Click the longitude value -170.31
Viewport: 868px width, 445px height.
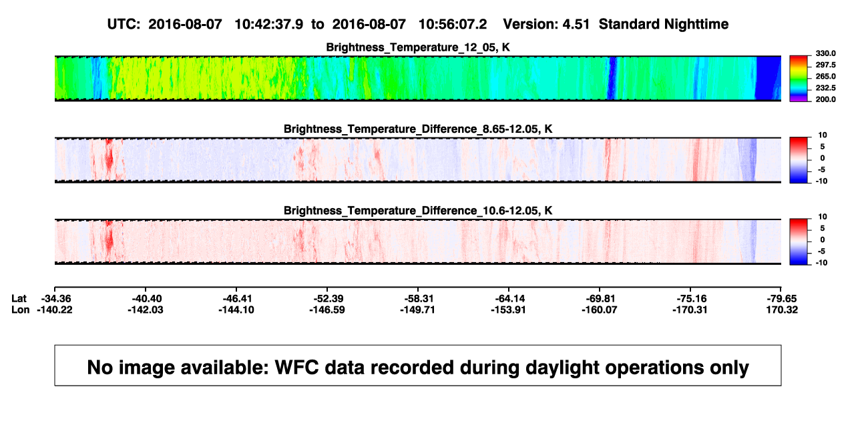691,310
